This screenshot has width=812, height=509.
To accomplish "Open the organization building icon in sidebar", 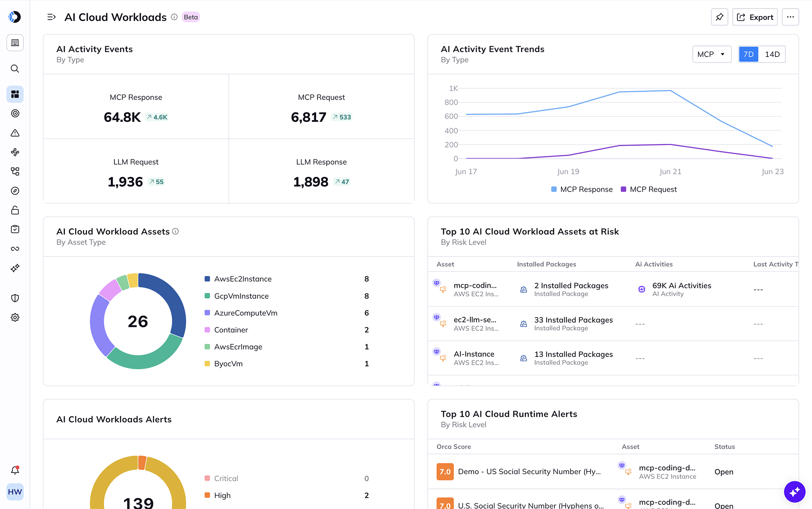I will point(15,43).
